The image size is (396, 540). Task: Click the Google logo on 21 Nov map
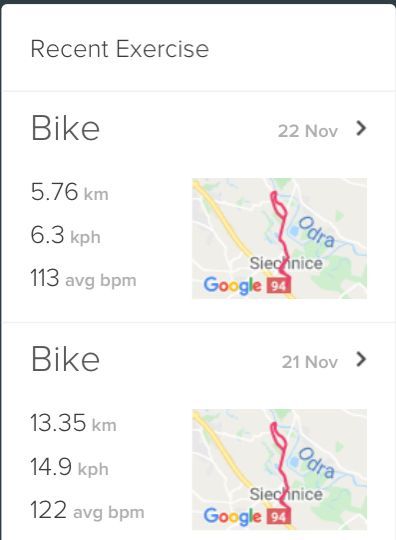coord(232,517)
